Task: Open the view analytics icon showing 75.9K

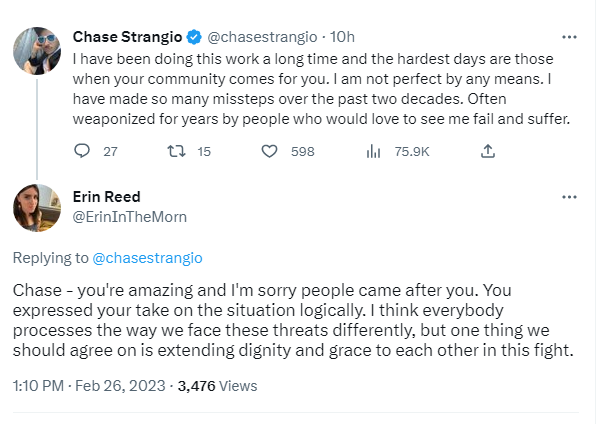Action: tap(373, 151)
